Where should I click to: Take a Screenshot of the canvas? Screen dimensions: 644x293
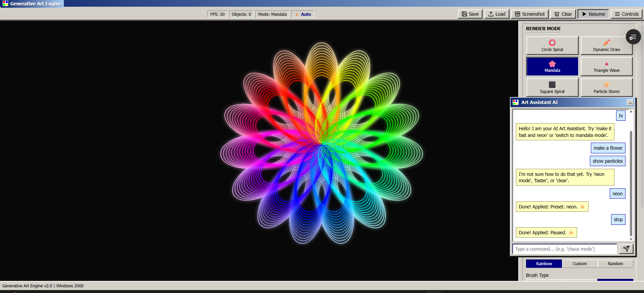click(530, 14)
